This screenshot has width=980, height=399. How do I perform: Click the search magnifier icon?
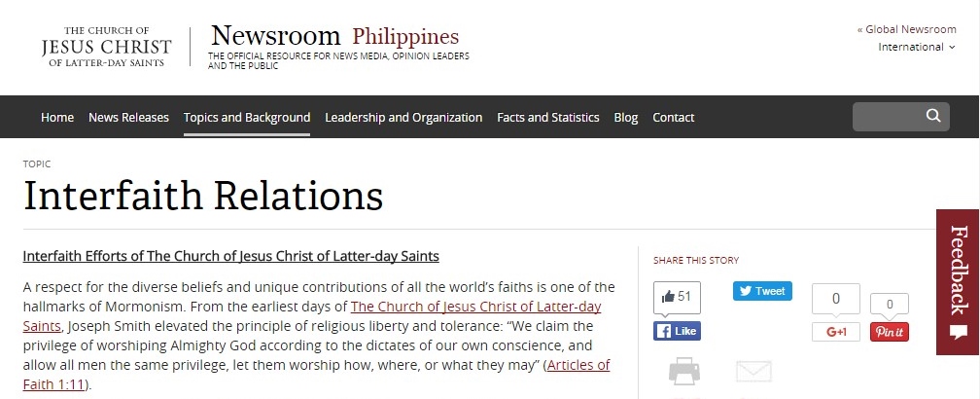pyautogui.click(x=932, y=117)
